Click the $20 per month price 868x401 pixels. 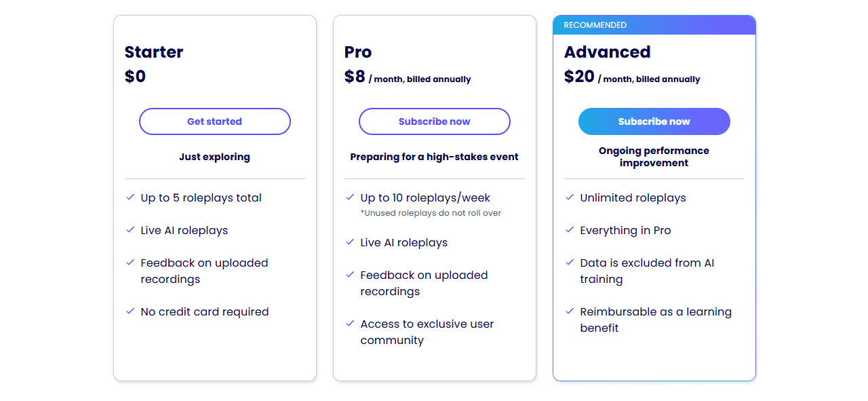pyautogui.click(x=632, y=77)
